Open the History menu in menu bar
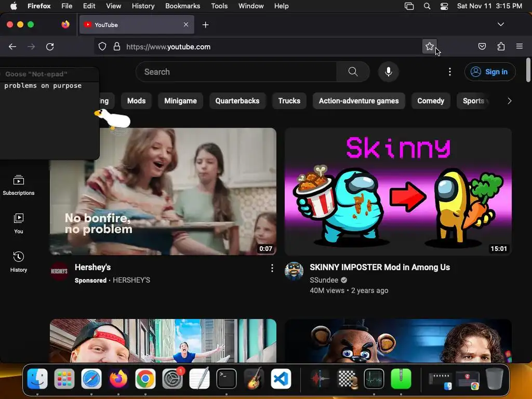This screenshot has width=532, height=399. 143,6
